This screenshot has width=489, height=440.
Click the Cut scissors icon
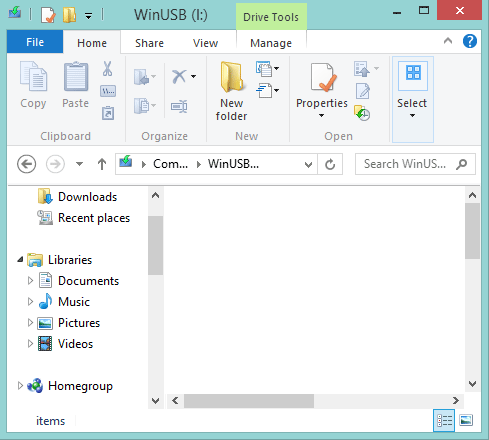(x=107, y=69)
